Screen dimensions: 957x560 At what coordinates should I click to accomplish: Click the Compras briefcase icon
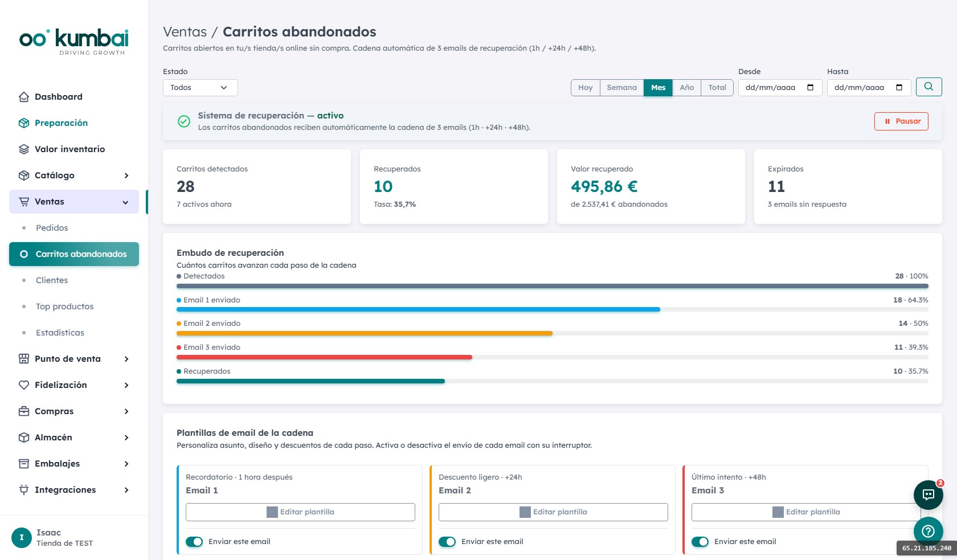point(24,411)
